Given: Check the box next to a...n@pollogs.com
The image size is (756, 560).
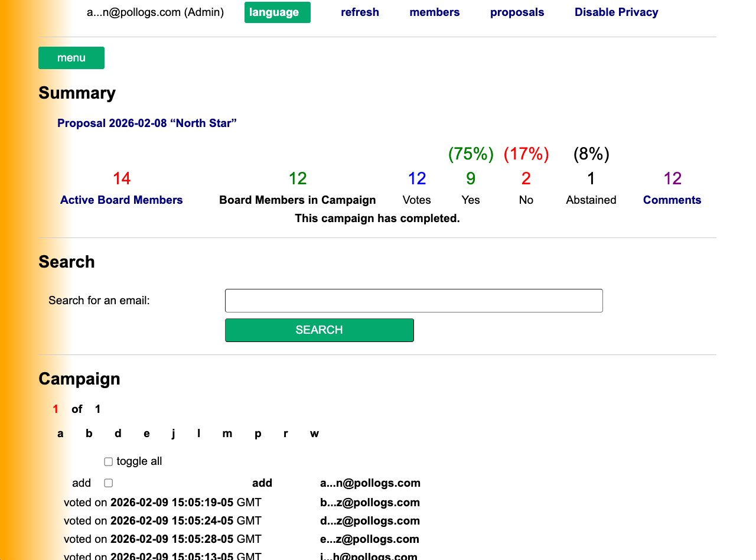Looking at the screenshot, I should (108, 483).
